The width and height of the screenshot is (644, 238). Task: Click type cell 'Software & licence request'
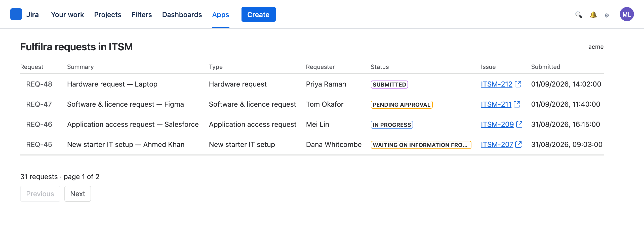(x=253, y=104)
